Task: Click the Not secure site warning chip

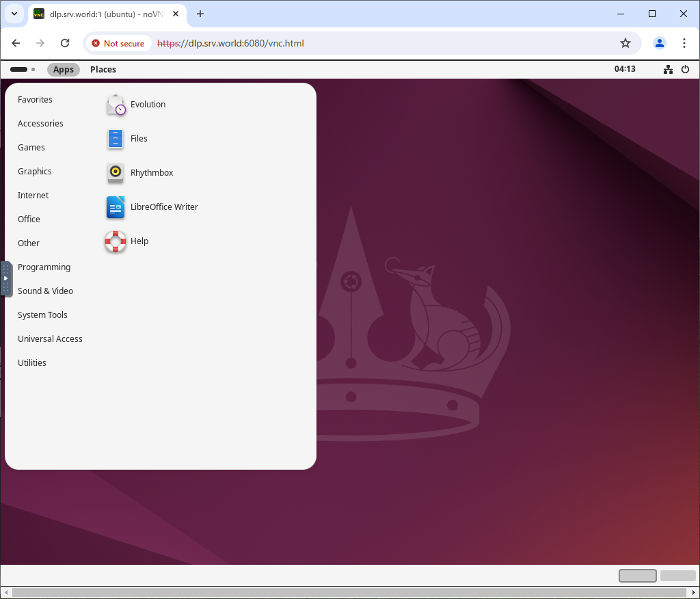Action: [118, 43]
